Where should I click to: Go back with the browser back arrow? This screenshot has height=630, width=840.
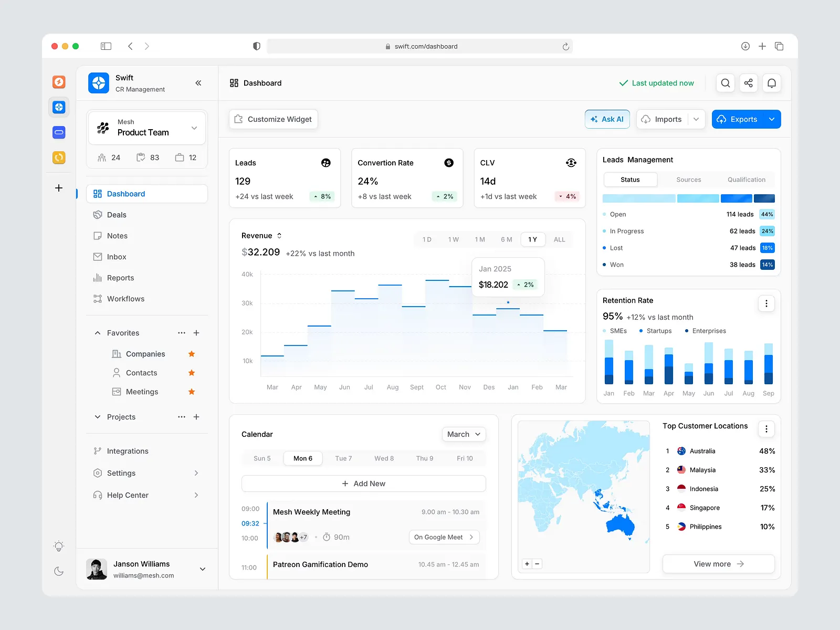pyautogui.click(x=130, y=46)
